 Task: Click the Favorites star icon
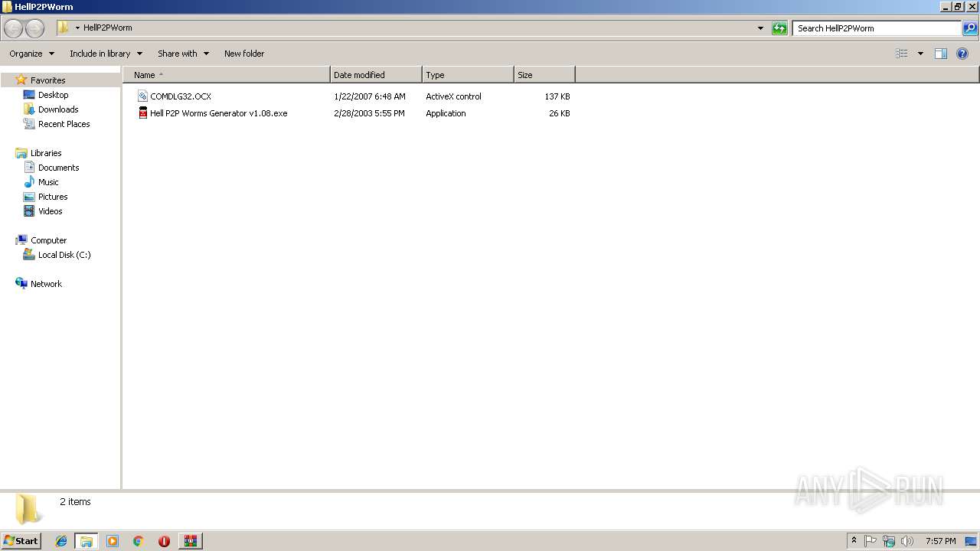[21, 80]
